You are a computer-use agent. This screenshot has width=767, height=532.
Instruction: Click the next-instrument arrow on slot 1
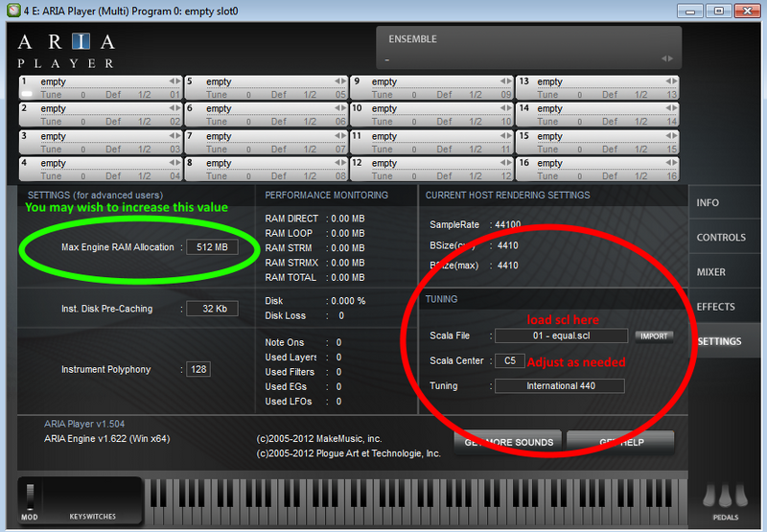pos(178,81)
